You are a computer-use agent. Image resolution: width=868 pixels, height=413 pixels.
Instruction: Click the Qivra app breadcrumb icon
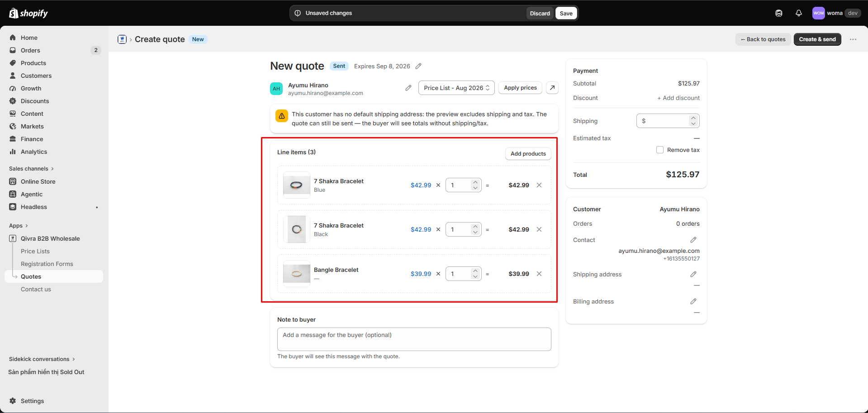tap(122, 39)
